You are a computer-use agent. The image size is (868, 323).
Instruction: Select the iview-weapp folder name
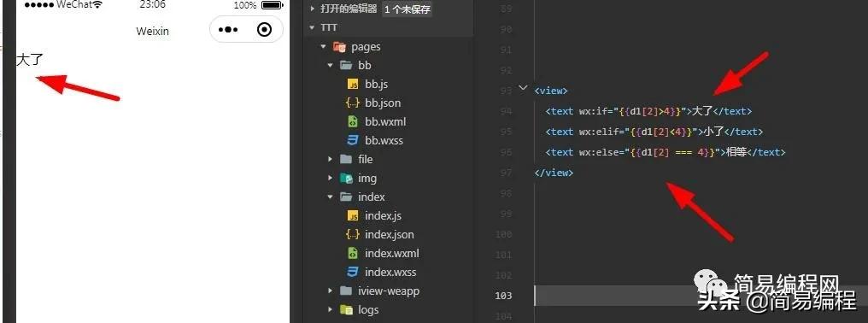[389, 291]
